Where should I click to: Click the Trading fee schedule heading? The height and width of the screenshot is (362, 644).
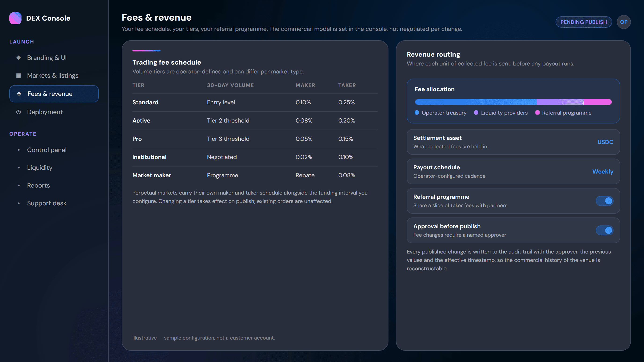pos(167,62)
